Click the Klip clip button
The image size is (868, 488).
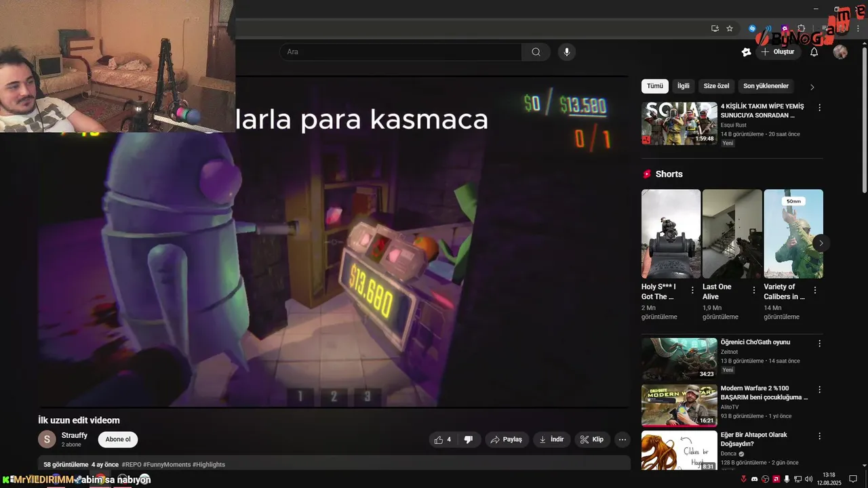pyautogui.click(x=592, y=439)
